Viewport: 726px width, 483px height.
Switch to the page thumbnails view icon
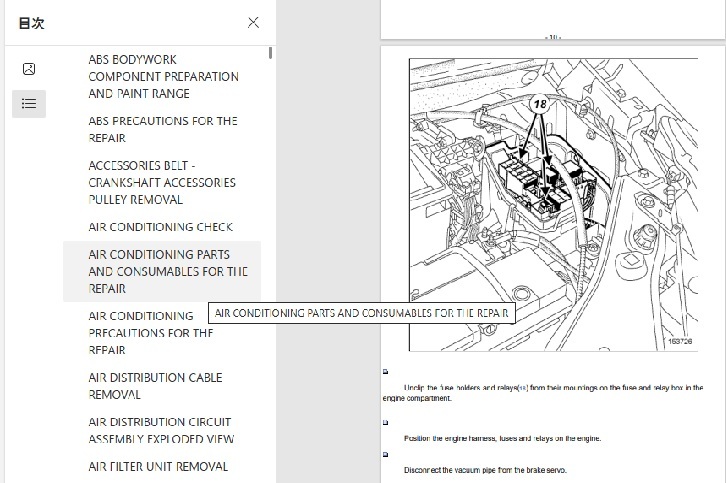[x=29, y=69]
